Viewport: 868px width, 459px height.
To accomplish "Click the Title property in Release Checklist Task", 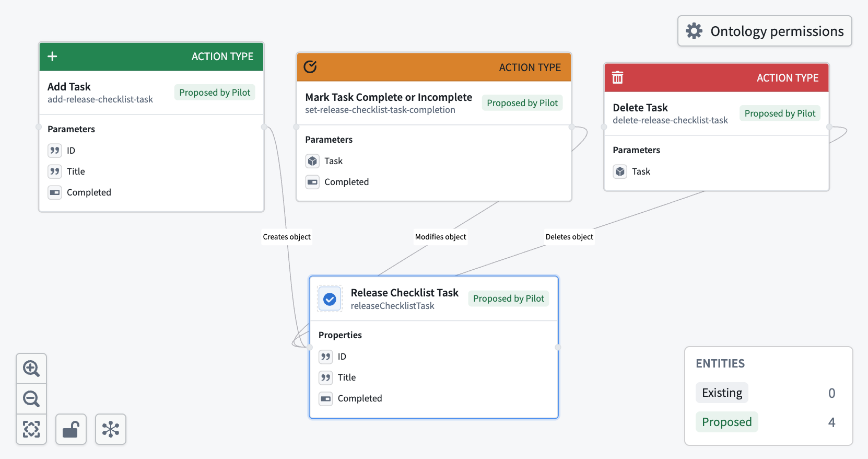I will click(347, 377).
